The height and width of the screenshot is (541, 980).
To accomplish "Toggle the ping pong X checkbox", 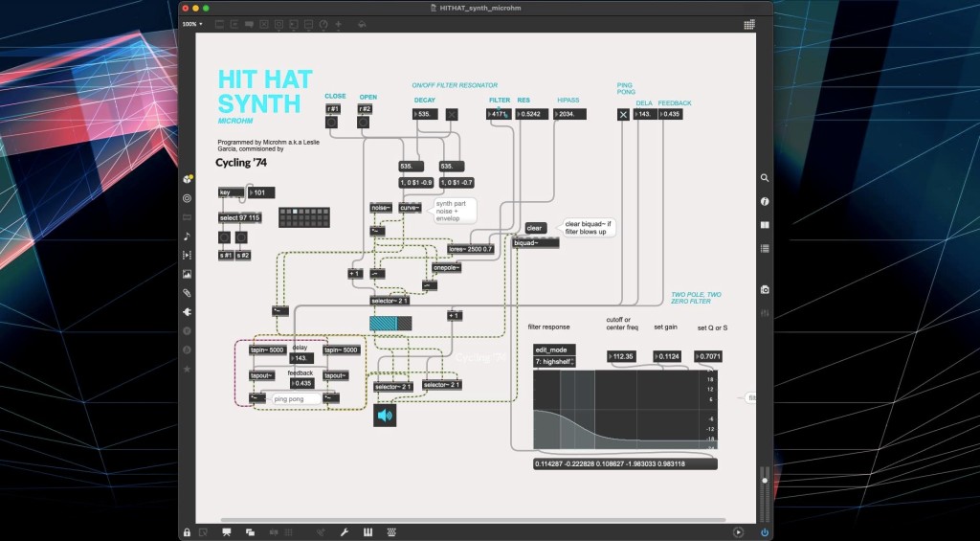I will (x=624, y=114).
